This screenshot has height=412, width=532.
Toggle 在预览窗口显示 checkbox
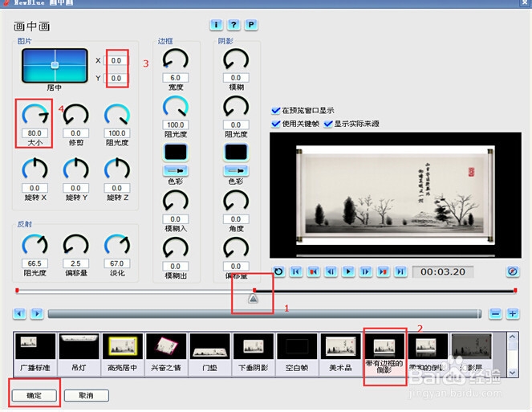click(275, 110)
